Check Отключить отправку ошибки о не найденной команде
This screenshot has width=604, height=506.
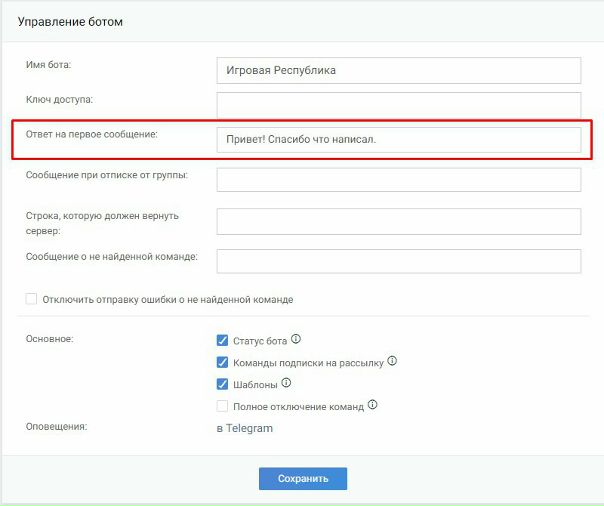tap(32, 299)
